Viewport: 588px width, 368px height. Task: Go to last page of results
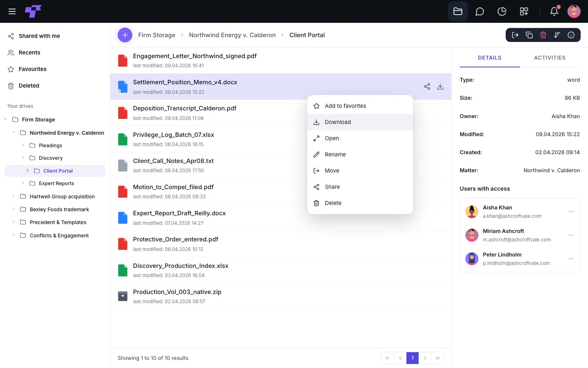[437, 358]
